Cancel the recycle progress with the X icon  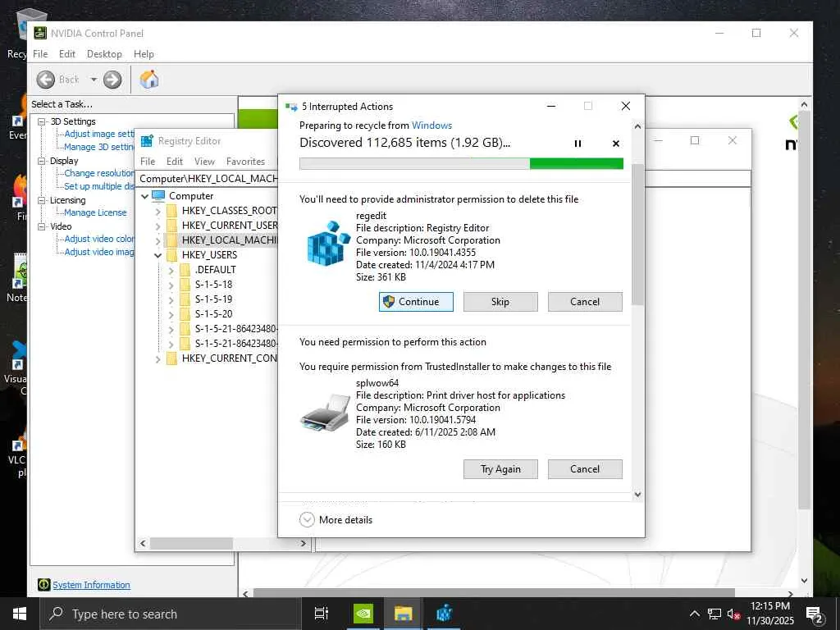[615, 144]
